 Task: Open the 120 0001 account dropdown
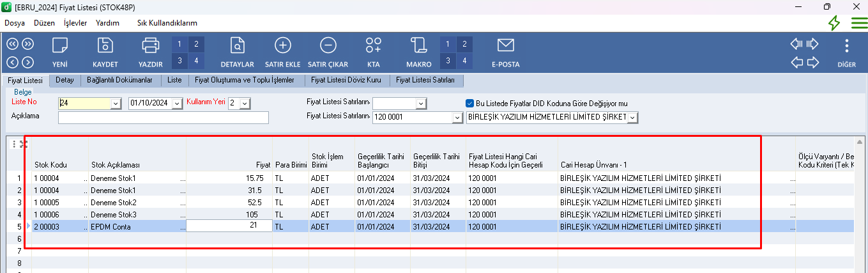[x=457, y=118]
